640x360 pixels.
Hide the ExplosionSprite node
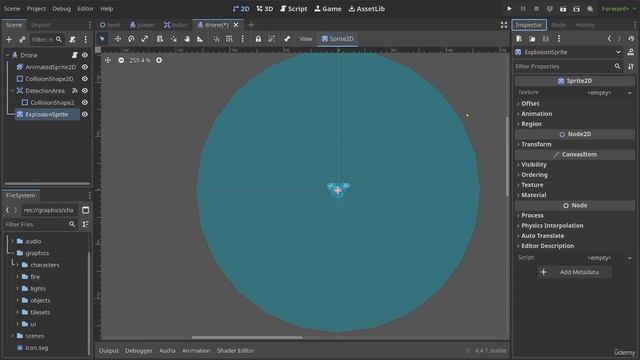pyautogui.click(x=85, y=114)
